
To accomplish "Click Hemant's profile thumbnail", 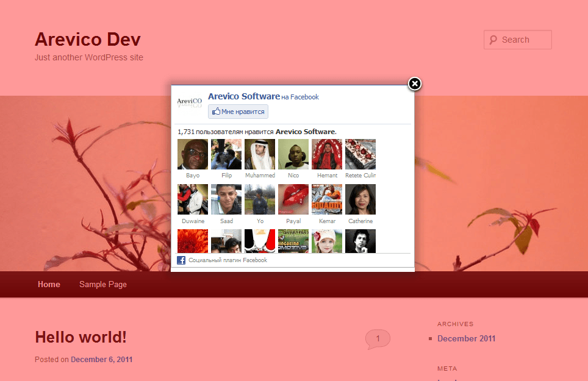I will pyautogui.click(x=327, y=154).
